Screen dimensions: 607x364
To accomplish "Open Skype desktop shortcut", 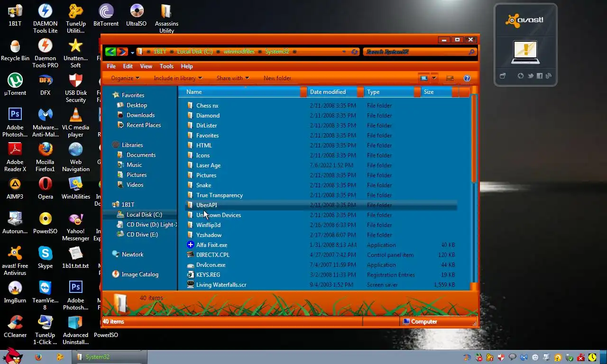I will coord(45,258).
